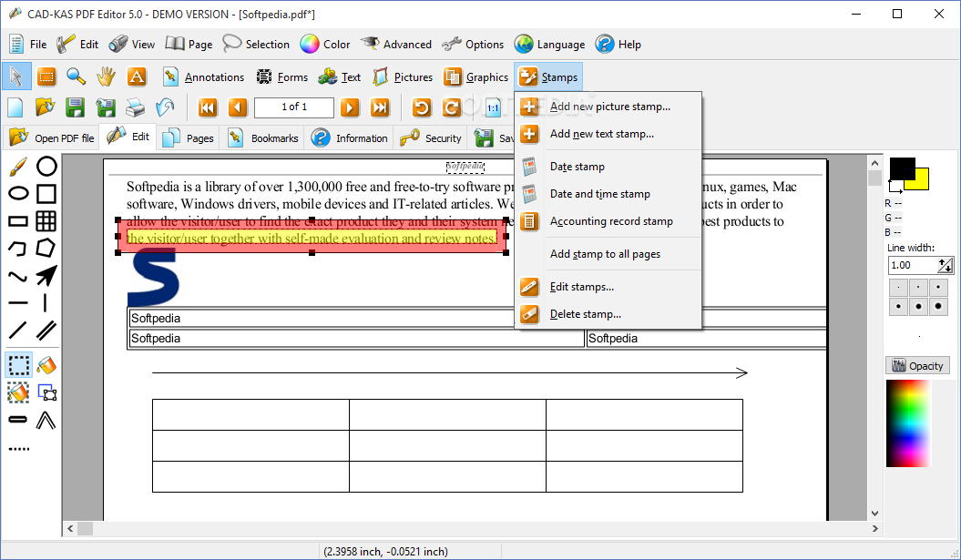The width and height of the screenshot is (961, 560).
Task: Expand the Forms dropdown
Action: point(282,77)
